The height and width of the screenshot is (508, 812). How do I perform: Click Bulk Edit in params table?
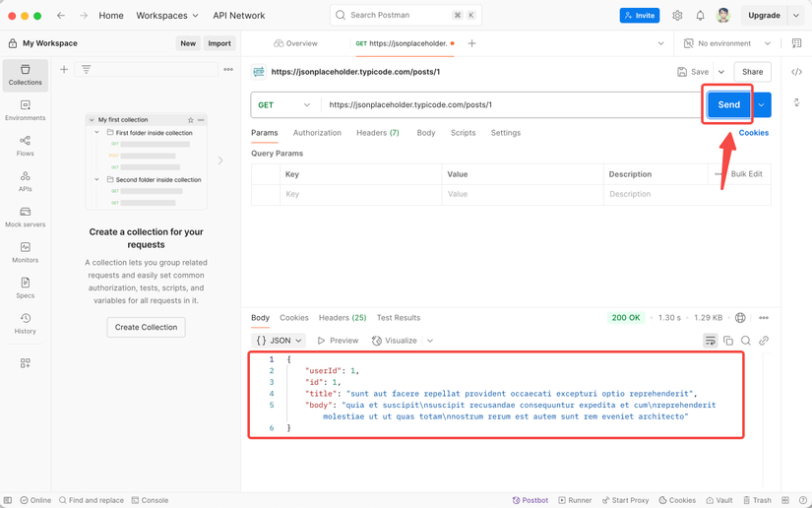746,174
